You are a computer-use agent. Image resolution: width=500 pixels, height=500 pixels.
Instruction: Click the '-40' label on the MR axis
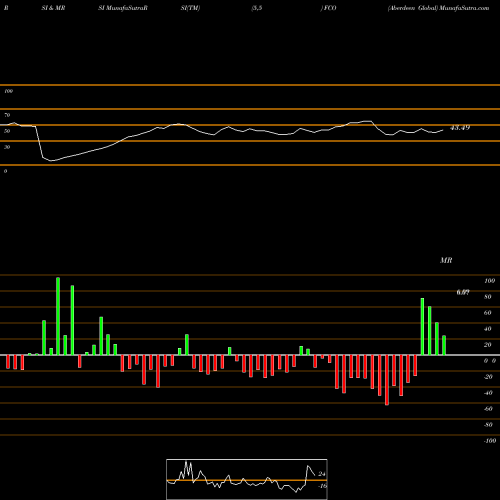pos(488,393)
